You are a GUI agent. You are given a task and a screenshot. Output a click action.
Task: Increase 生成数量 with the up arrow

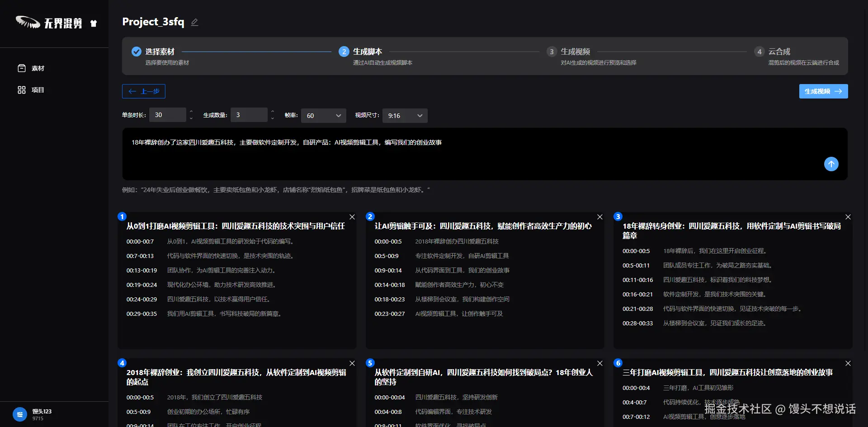tap(273, 111)
